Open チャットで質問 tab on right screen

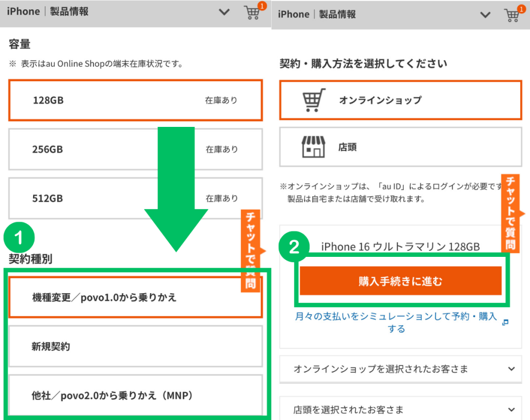click(x=510, y=213)
